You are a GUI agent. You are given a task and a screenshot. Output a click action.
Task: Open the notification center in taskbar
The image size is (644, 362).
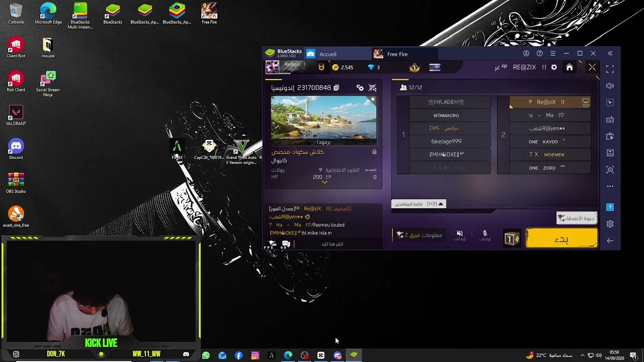tap(633, 355)
